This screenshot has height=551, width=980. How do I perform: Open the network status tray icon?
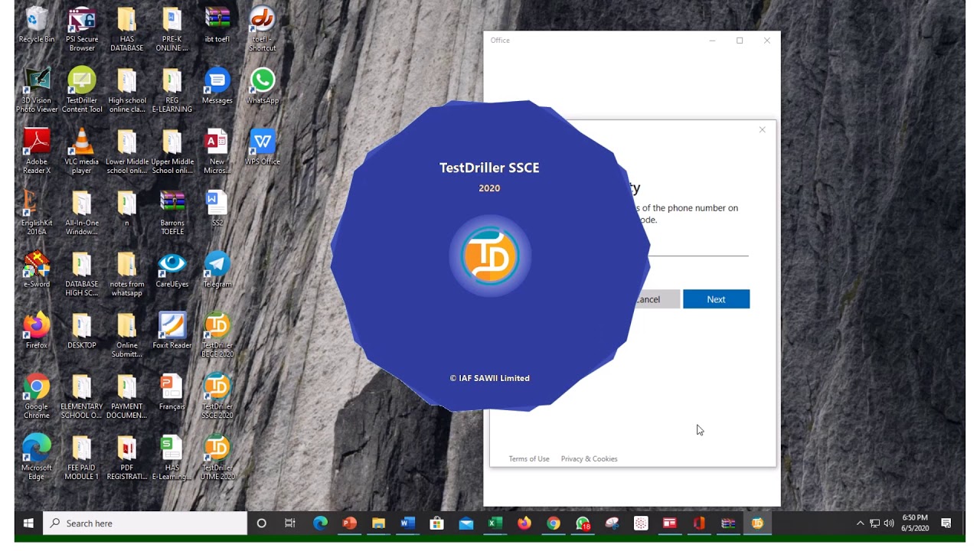click(x=874, y=523)
